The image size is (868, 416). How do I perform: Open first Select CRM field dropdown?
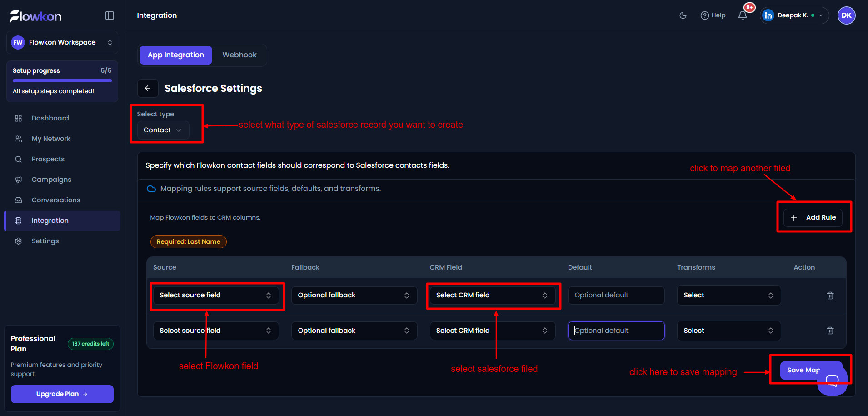(x=493, y=296)
